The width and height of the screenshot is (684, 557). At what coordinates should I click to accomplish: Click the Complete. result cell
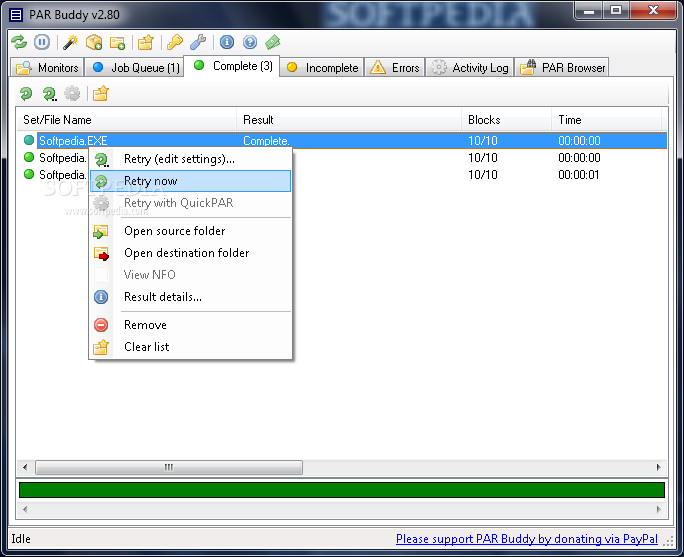click(266, 141)
